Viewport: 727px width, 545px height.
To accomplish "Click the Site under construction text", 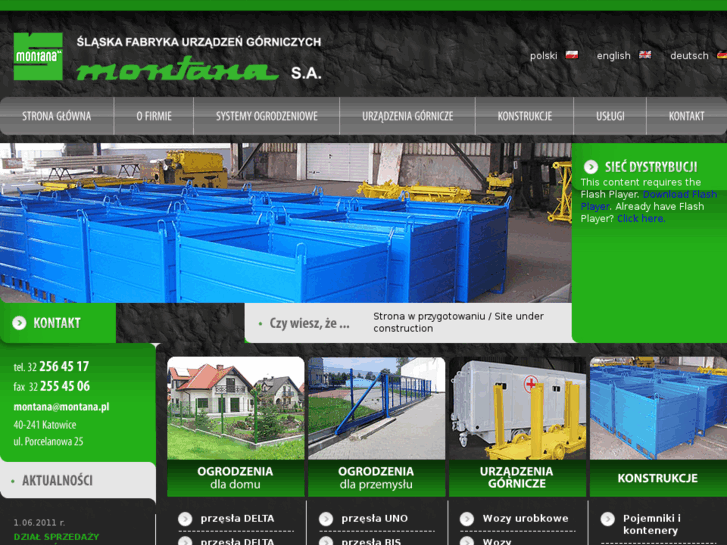I will [459, 322].
